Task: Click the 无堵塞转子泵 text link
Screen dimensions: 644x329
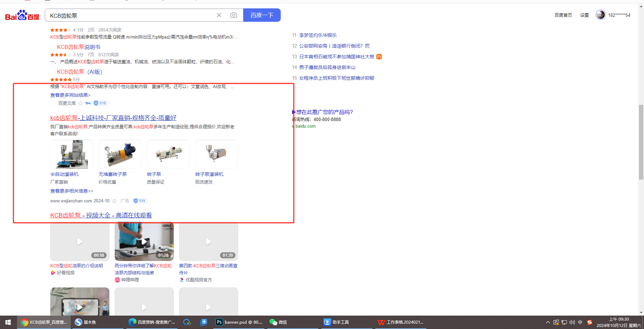Action: 113,174
